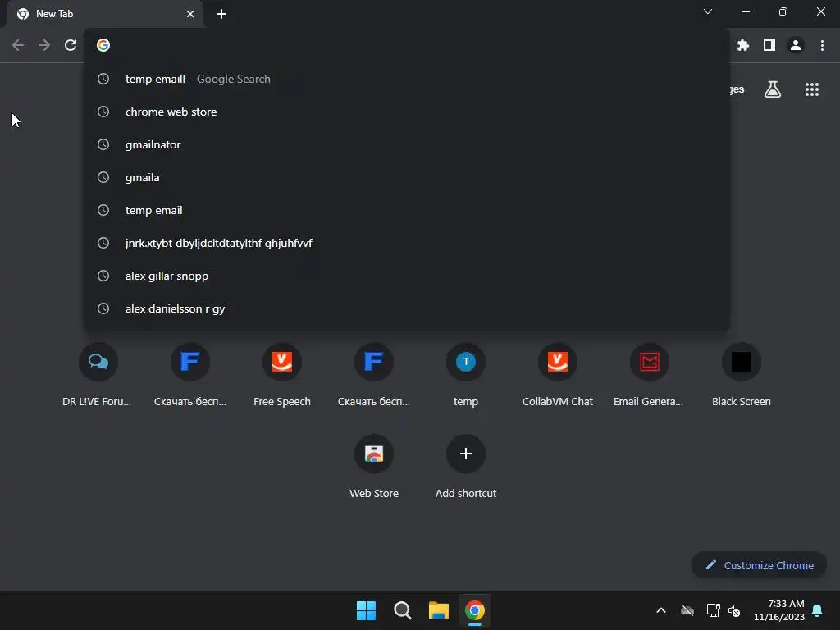
Task: Click the Add shortcut button
Action: pos(466,467)
